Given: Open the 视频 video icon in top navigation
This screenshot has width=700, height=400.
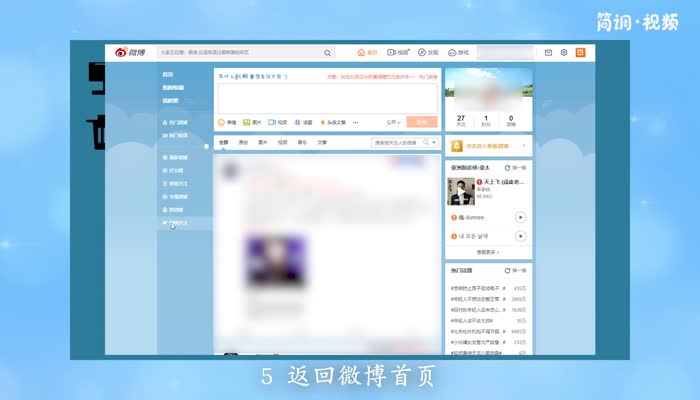Looking at the screenshot, I should coord(398,52).
